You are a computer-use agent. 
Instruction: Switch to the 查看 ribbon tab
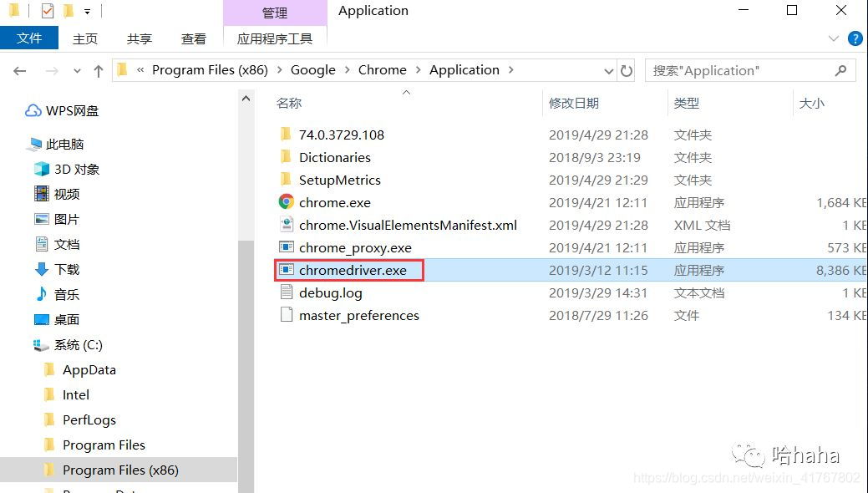coord(194,38)
